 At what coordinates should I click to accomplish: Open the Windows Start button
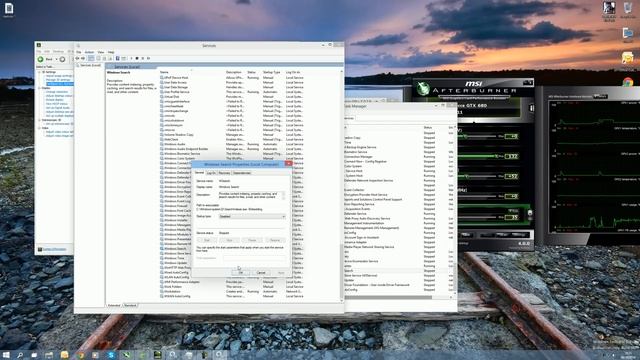point(6,355)
